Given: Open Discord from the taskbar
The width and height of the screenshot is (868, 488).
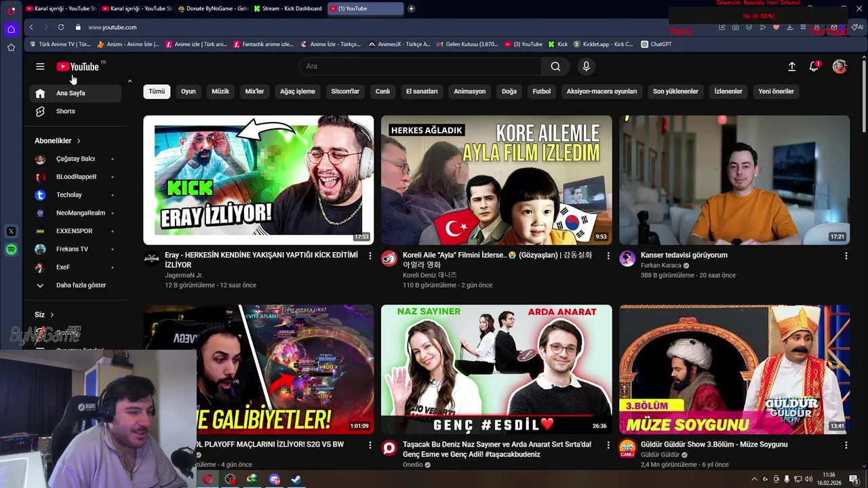Looking at the screenshot, I should tap(275, 479).
